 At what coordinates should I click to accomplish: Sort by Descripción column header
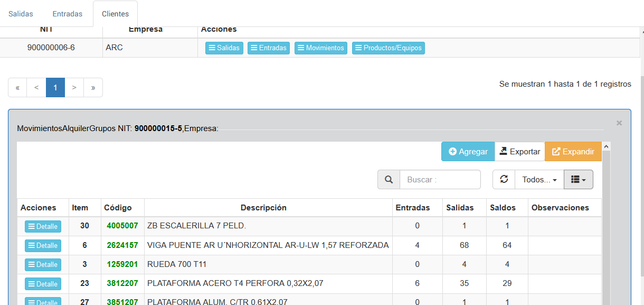click(x=263, y=208)
